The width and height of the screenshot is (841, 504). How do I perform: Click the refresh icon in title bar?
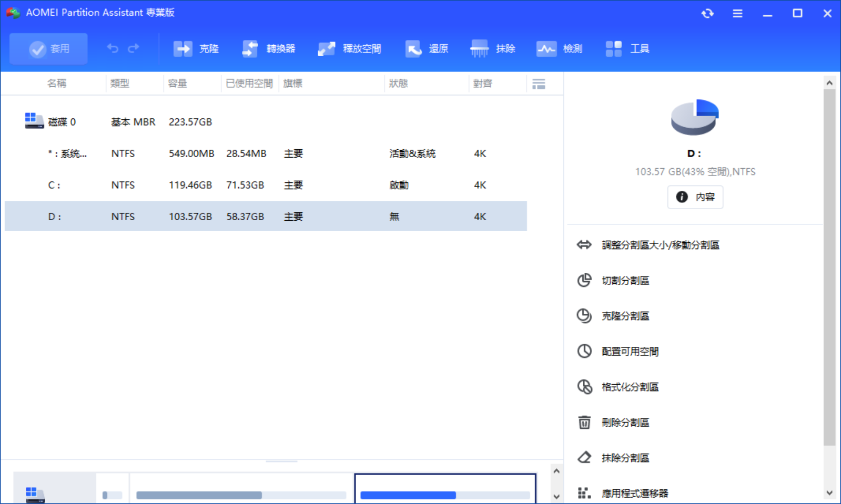[707, 13]
